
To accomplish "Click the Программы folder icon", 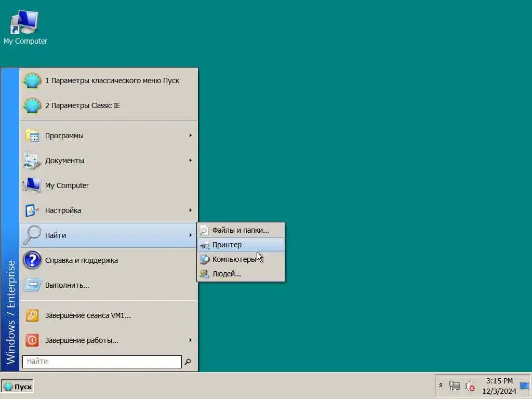I will (x=32, y=136).
